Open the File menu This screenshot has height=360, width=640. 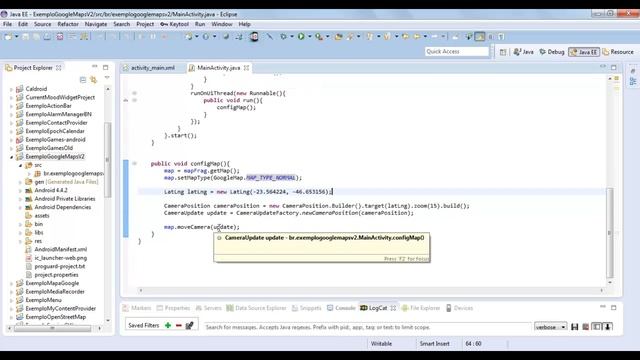(7, 24)
